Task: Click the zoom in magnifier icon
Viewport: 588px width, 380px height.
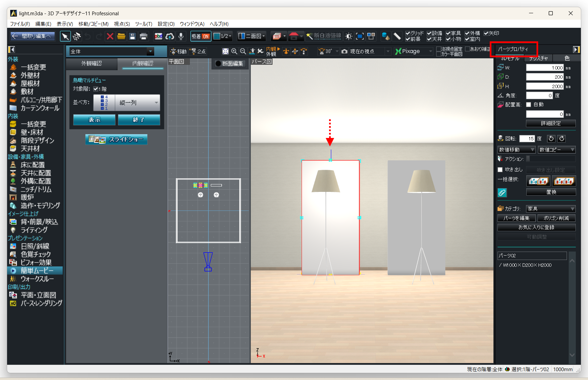Action: coord(234,51)
